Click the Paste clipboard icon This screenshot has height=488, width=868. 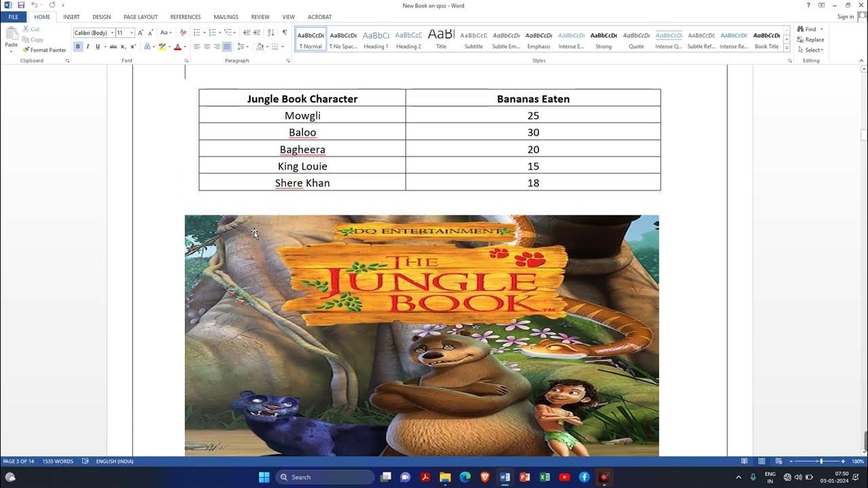click(11, 34)
